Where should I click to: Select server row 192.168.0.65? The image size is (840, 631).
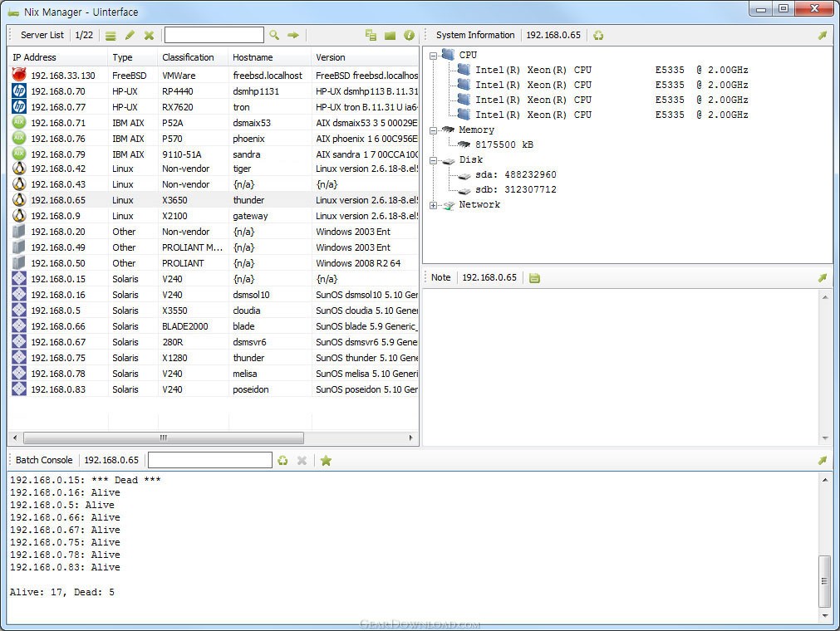tap(214, 199)
